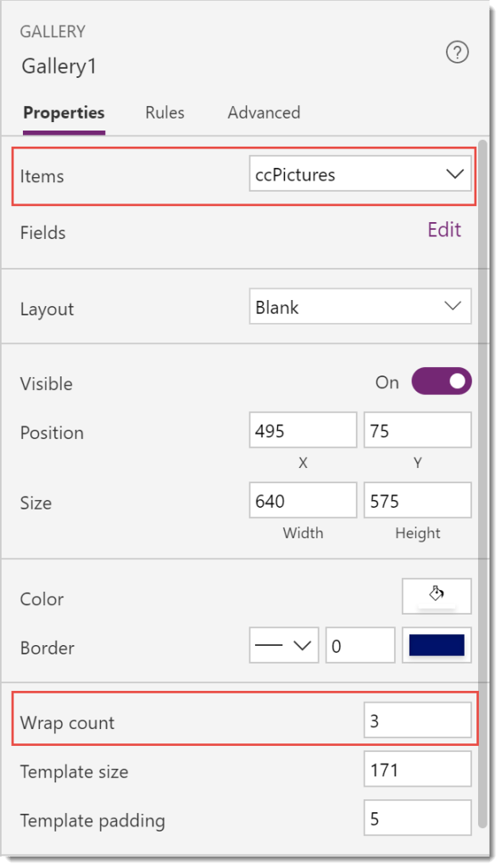Click the Width field showing 640
This screenshot has width=501, height=868.
coord(303,500)
